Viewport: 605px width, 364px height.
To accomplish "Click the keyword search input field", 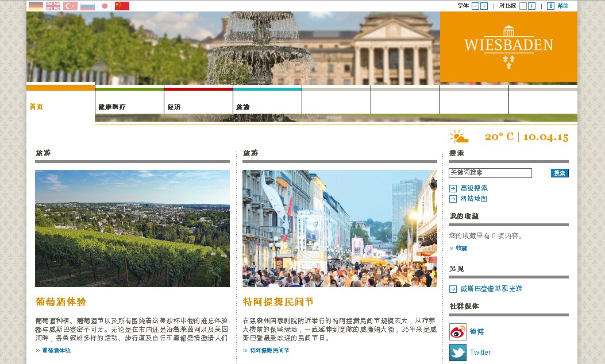I will coord(490,173).
